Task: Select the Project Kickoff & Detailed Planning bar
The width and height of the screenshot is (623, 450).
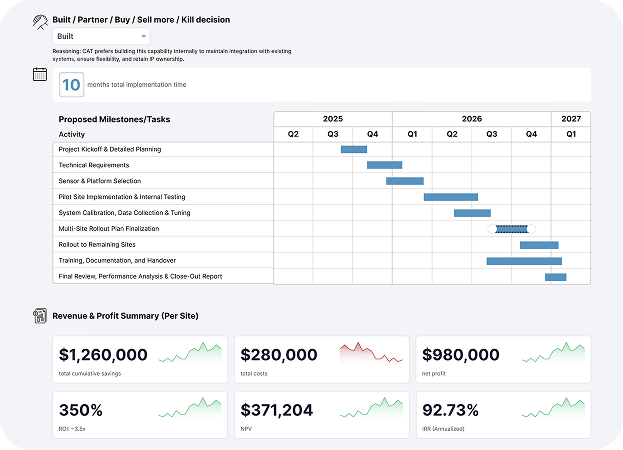Action: [354, 149]
